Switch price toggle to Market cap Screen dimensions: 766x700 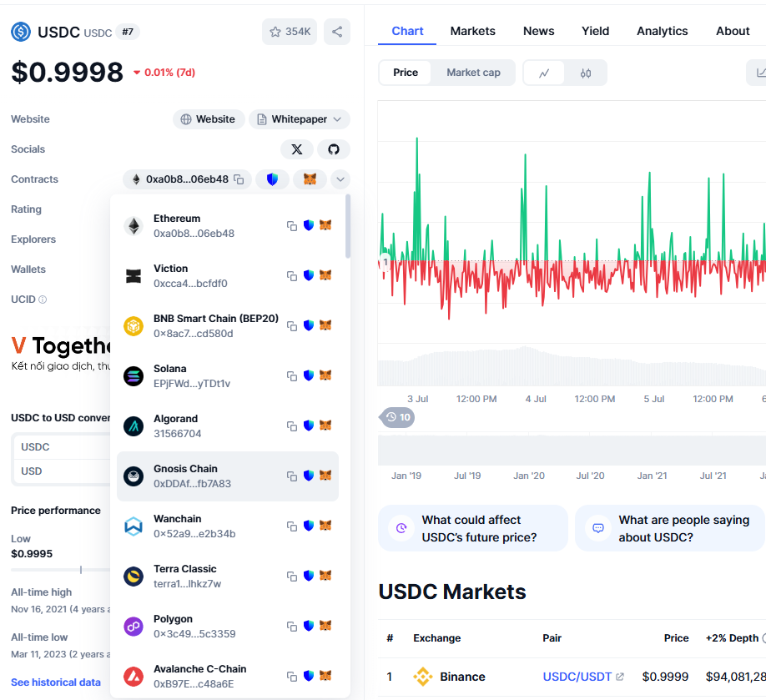pos(473,73)
